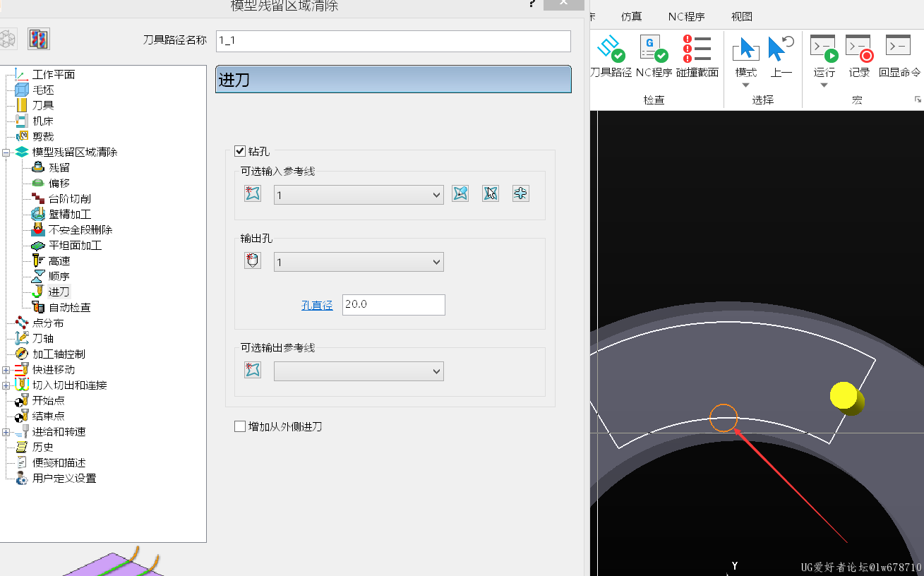The width and height of the screenshot is (924, 576).
Task: Click the pick pattern cursor icon
Action: [491, 193]
